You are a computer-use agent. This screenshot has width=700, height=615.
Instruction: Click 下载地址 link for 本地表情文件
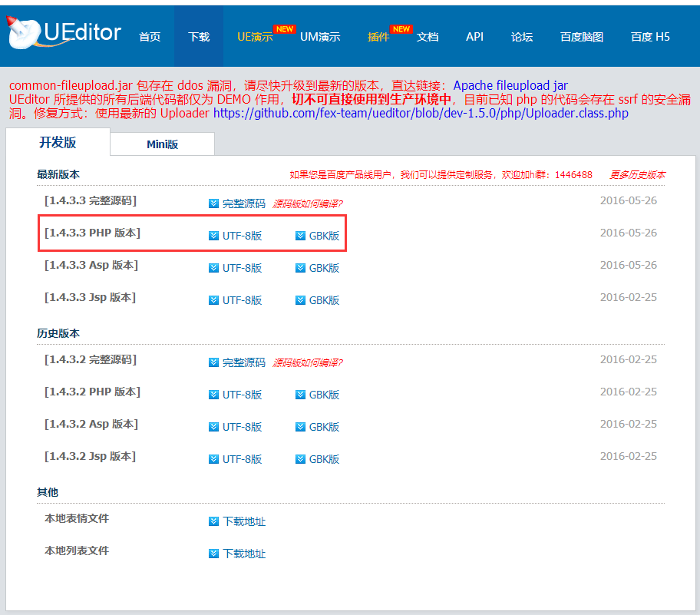(x=244, y=521)
